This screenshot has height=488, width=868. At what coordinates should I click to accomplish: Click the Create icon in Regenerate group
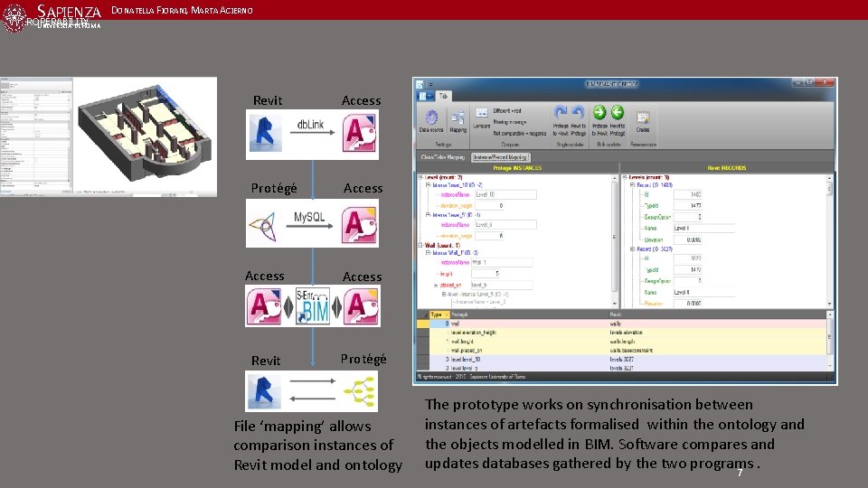(x=643, y=117)
